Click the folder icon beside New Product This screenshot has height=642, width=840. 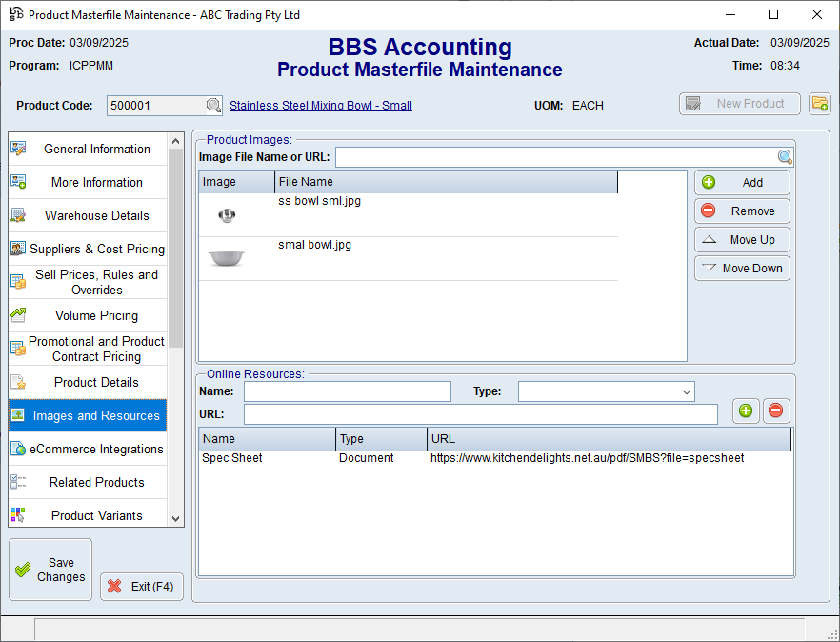point(819,104)
